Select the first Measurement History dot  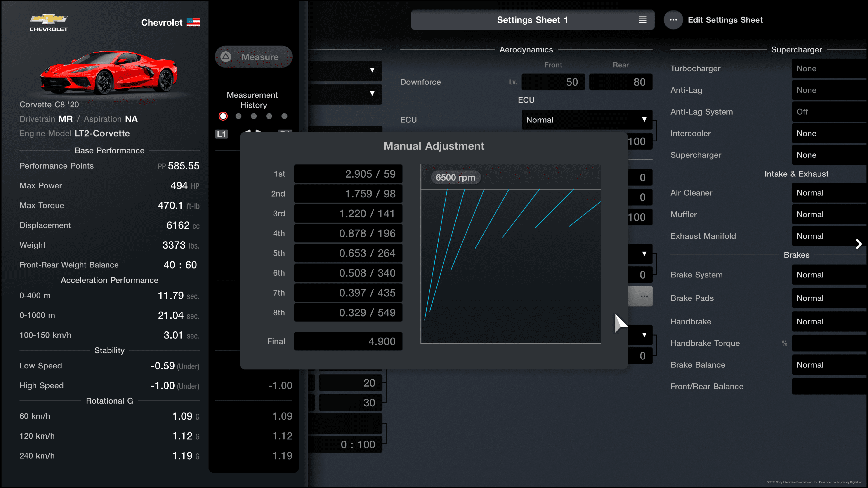coord(223,116)
